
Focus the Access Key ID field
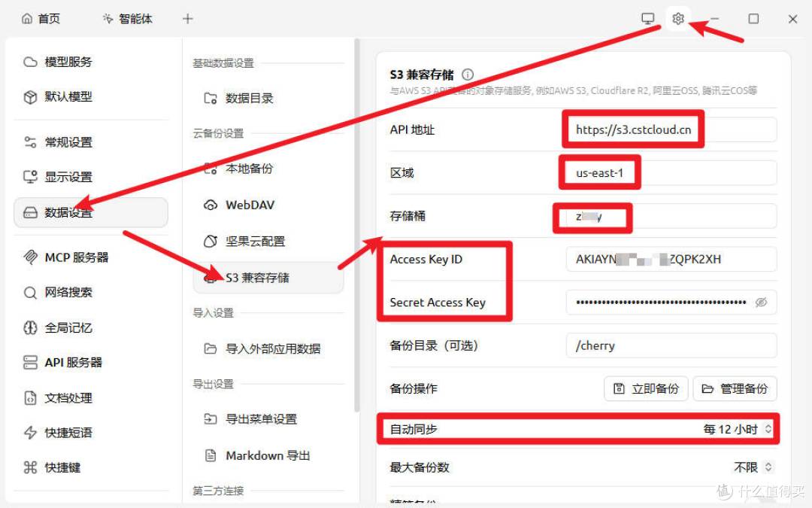tap(671, 259)
